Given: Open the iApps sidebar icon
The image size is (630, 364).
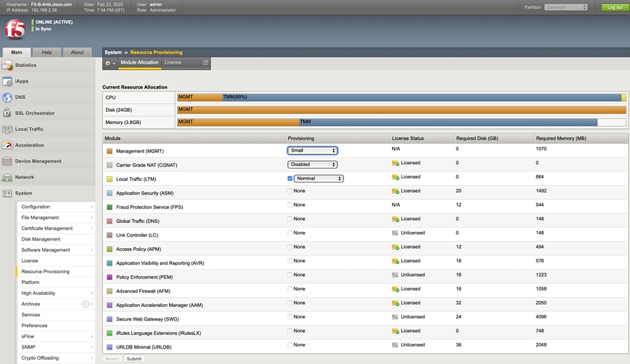Looking at the screenshot, I should click(7, 81).
